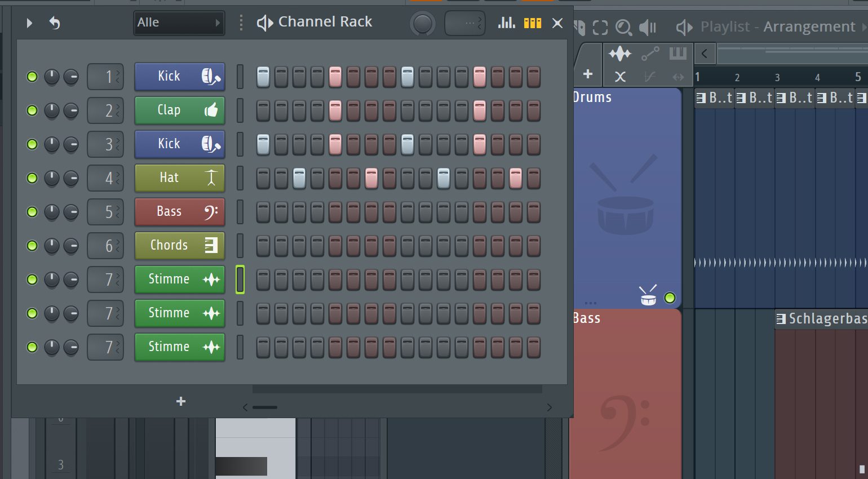The image size is (868, 479).
Task: Click the undo arrow in Channel Rack
Action: 55,23
